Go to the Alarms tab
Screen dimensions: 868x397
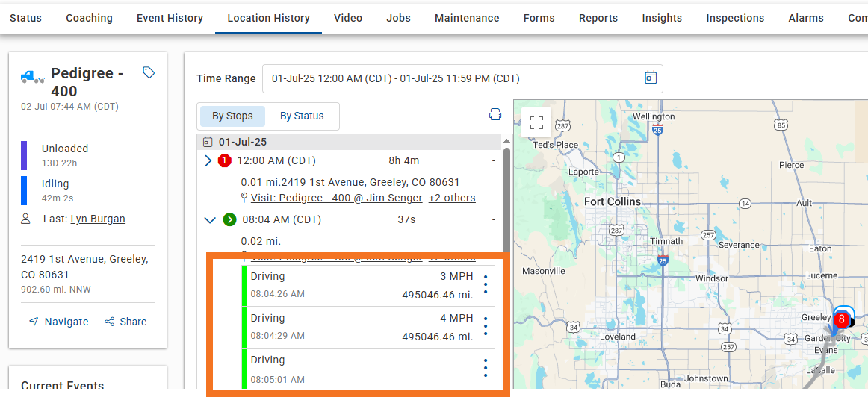[806, 18]
